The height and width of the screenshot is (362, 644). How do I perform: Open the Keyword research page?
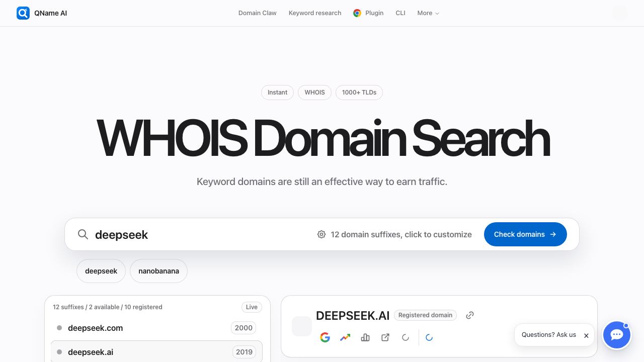point(315,13)
